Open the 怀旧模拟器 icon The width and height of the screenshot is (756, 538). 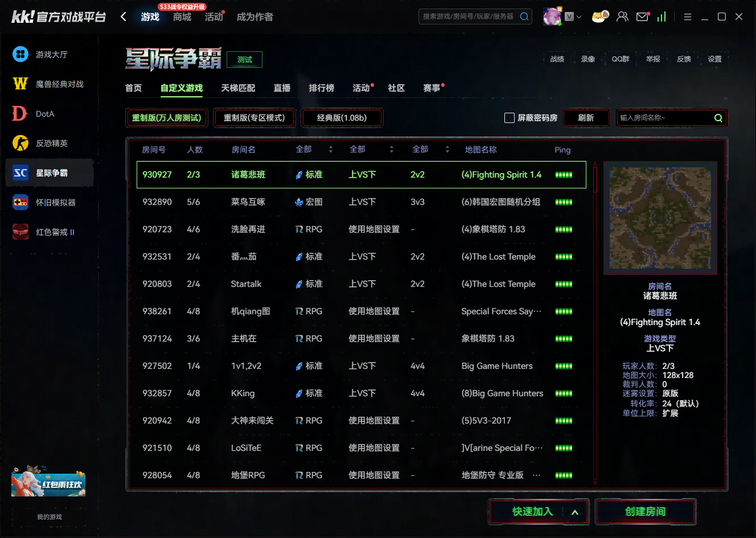pyautogui.click(x=20, y=202)
